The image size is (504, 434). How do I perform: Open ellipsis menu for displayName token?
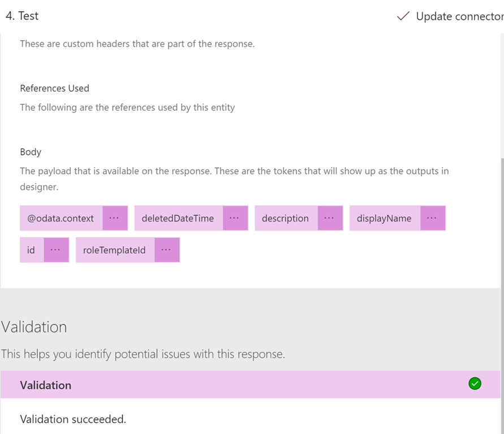pos(432,218)
